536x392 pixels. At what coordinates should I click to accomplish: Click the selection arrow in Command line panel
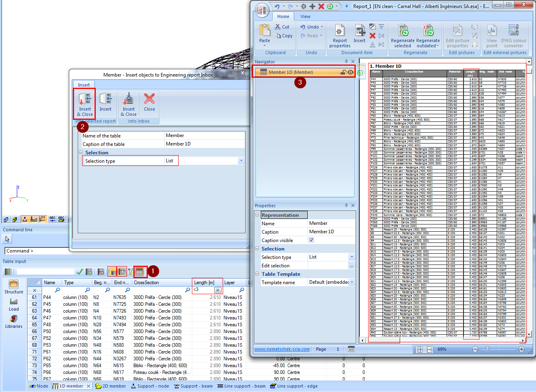click(x=7, y=239)
